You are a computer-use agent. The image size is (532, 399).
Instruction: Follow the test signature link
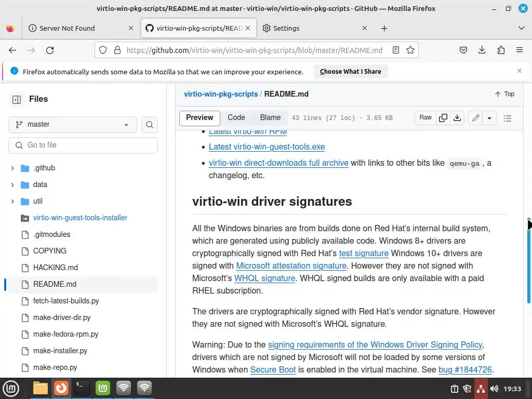pos(364,254)
